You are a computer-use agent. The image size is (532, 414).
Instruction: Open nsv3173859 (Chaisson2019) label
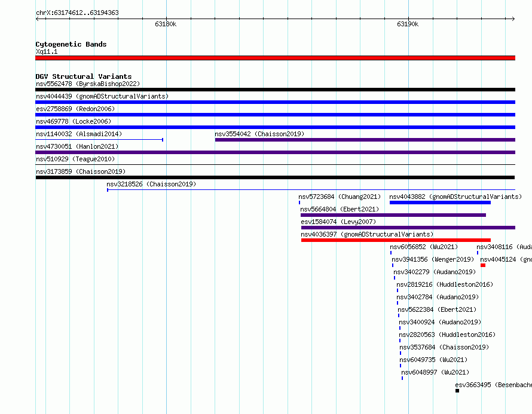point(81,171)
